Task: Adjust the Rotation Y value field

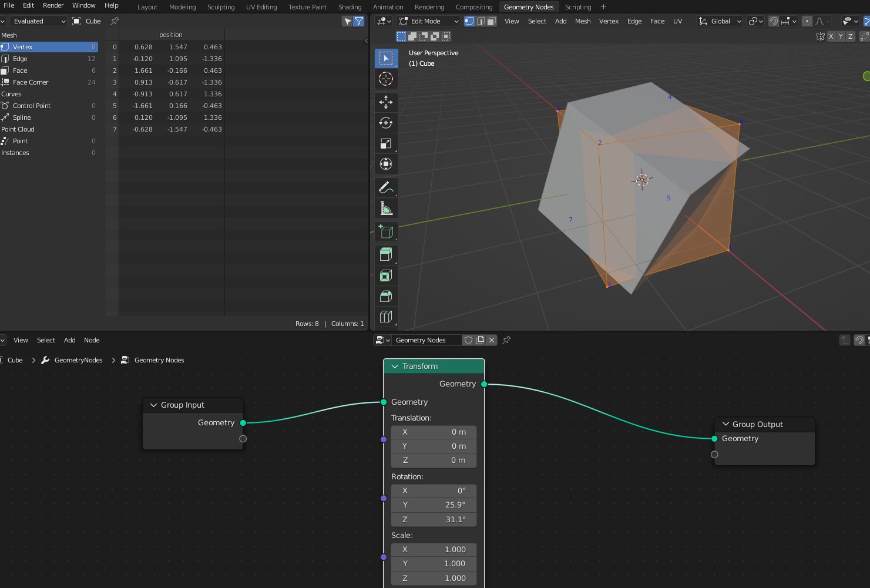Action: pyautogui.click(x=434, y=505)
